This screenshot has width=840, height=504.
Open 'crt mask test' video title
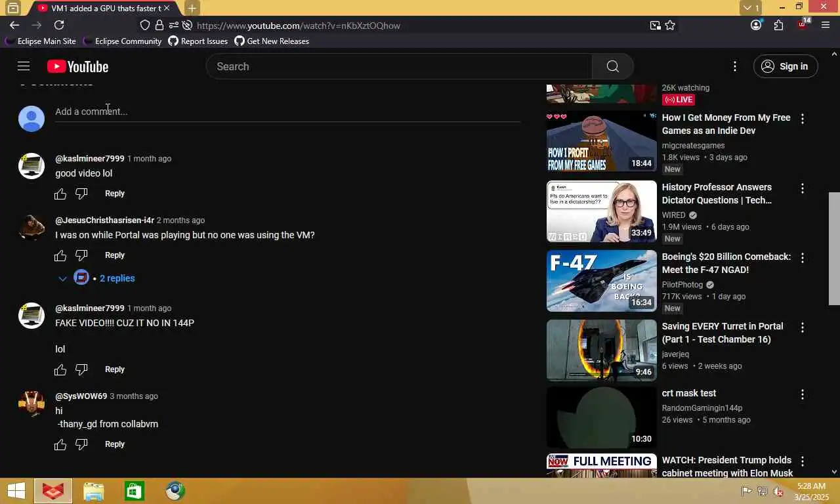[689, 393]
